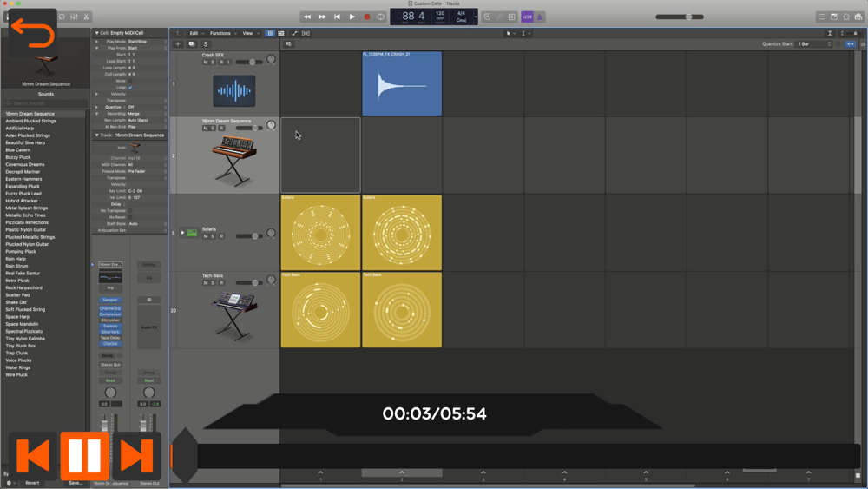Image resolution: width=868 pixels, height=489 pixels.
Task: Expand the Quantize disclosure triangle
Action: point(97,107)
